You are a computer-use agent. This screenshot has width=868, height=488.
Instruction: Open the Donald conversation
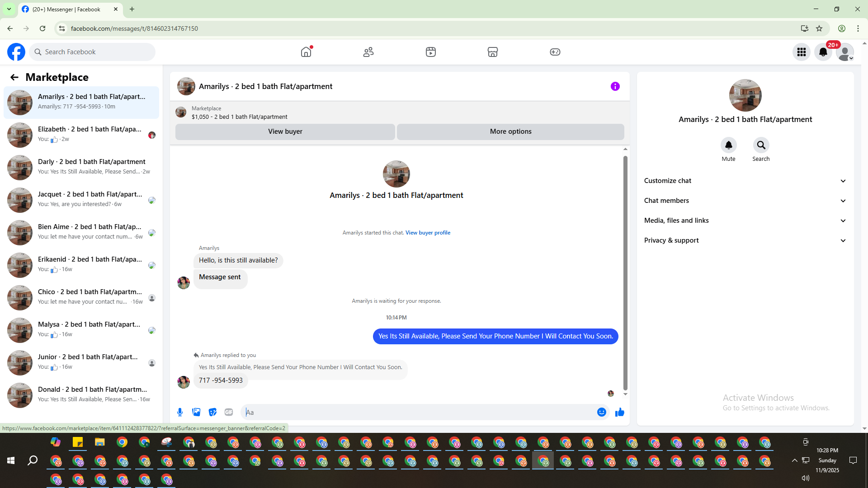(x=81, y=395)
